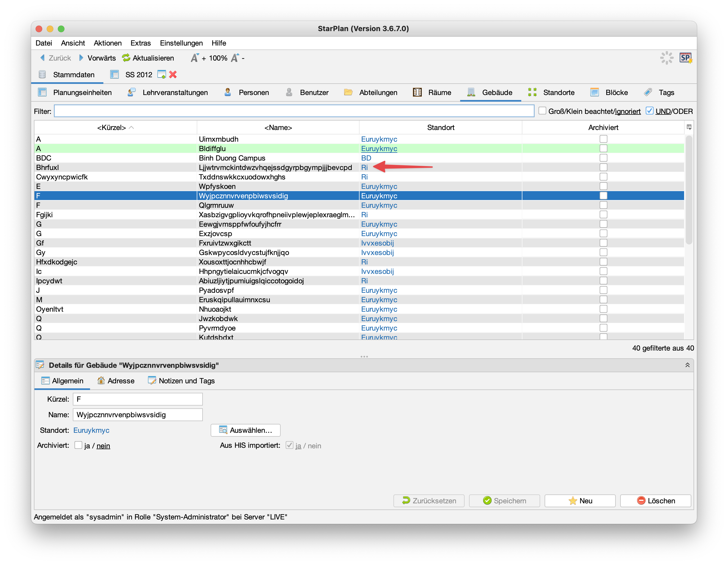Collapse the Details für Gebäude panel

pos(687,365)
